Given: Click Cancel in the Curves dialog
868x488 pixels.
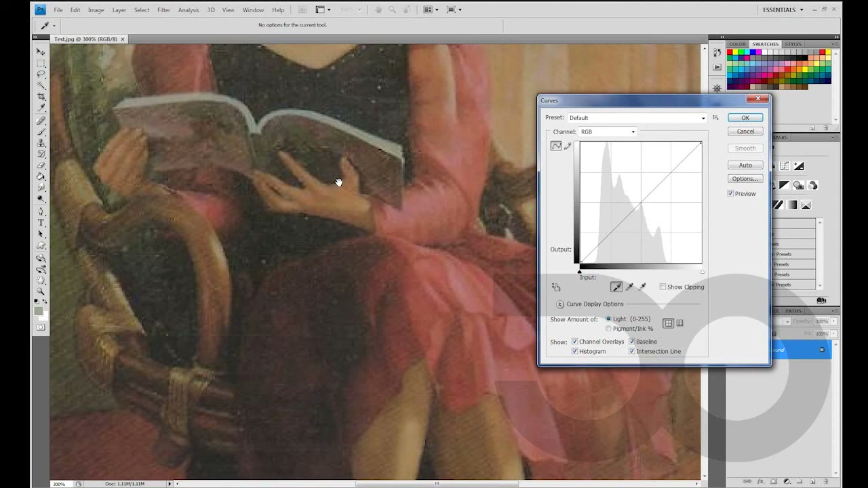Looking at the screenshot, I should pos(745,131).
